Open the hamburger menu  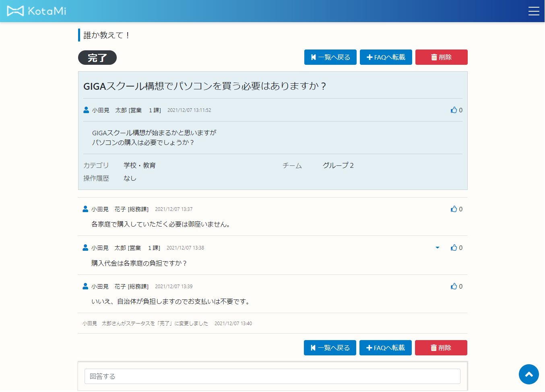click(534, 11)
